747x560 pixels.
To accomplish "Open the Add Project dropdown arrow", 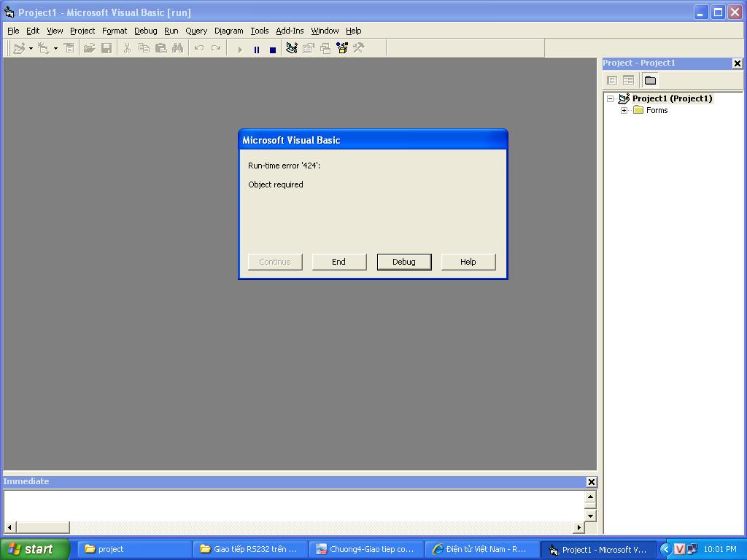I will (x=31, y=48).
